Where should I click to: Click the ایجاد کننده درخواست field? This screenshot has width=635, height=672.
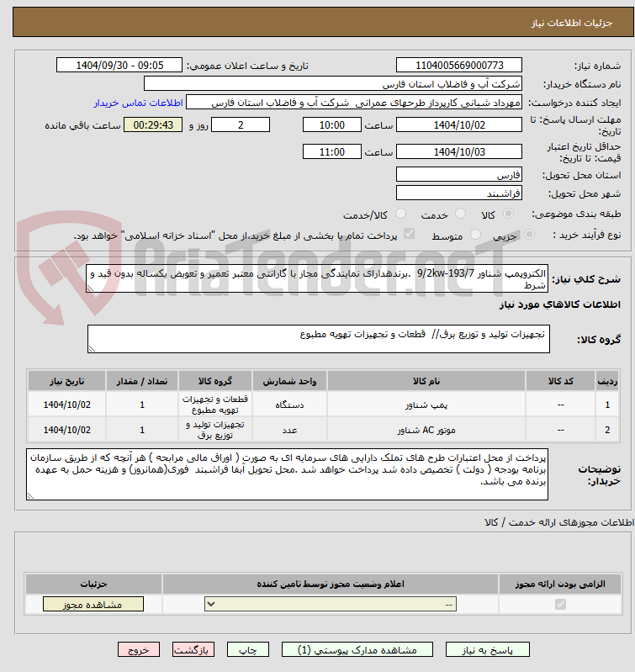pos(354,103)
